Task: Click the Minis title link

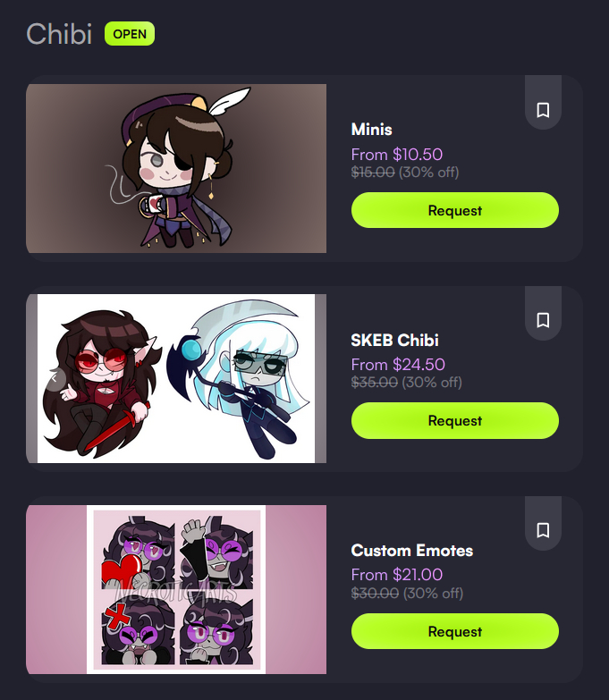Action: (371, 130)
